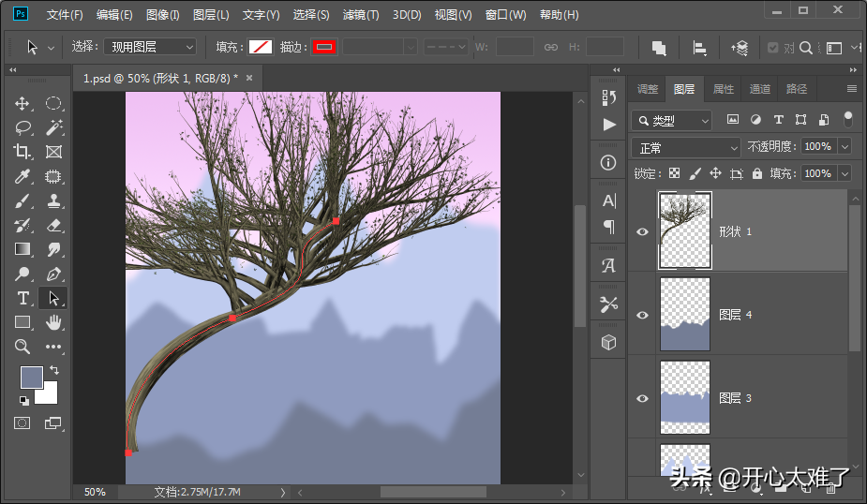Click the path arrangement icon
This screenshot has height=504, width=867.
(740, 48)
